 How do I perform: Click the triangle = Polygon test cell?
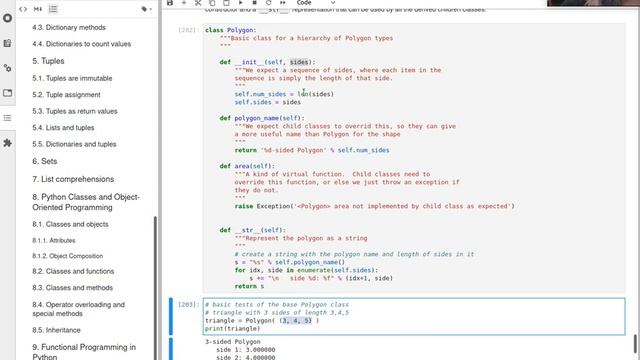[414, 316]
